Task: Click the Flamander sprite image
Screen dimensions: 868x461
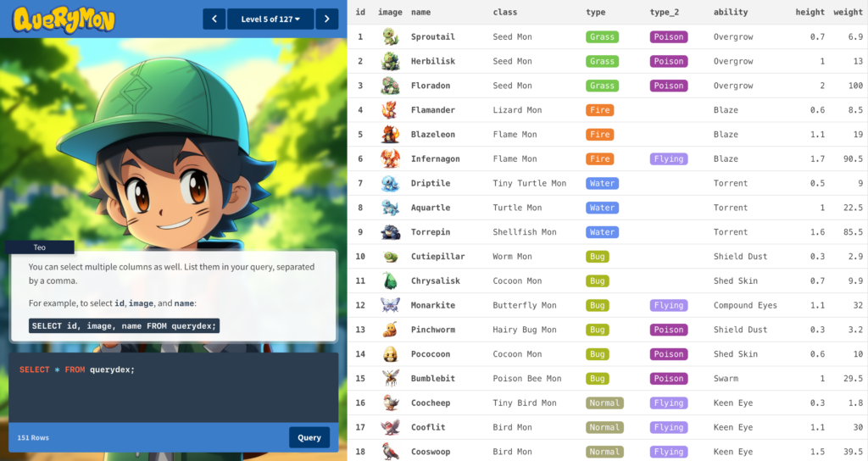Action: click(390, 110)
